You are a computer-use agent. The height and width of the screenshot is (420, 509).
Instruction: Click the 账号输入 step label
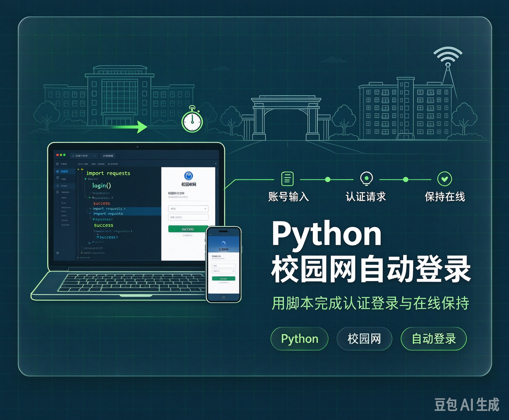coord(288,196)
